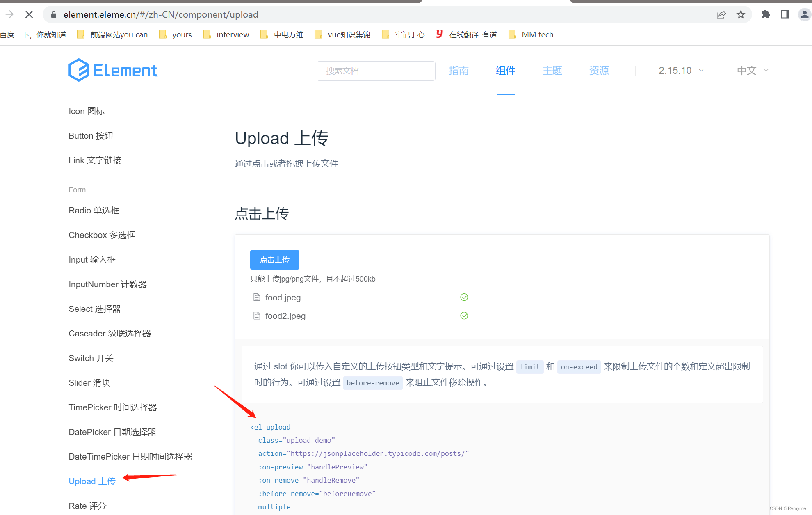Click the green success check for food.jpeg
This screenshot has height=515, width=812.
click(x=464, y=297)
